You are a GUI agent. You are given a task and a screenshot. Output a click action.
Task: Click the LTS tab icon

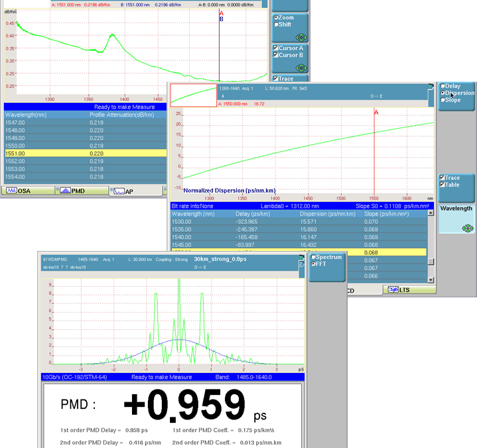pyautogui.click(x=393, y=290)
